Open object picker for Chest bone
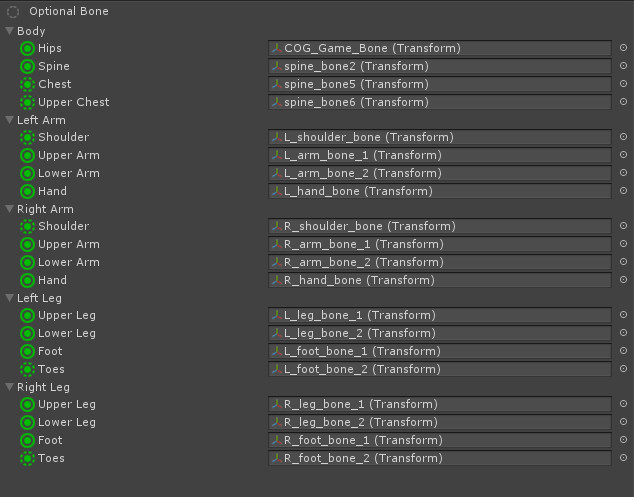The width and height of the screenshot is (634, 497). click(x=623, y=83)
